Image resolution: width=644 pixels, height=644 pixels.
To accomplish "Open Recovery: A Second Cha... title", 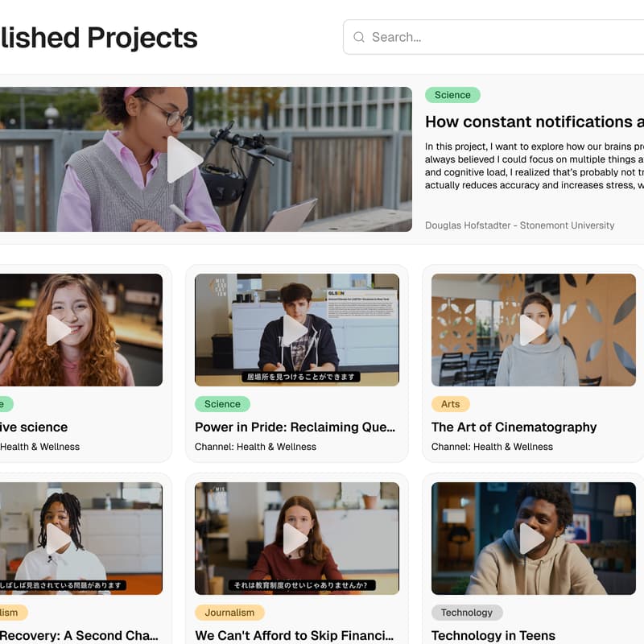I will [x=79, y=635].
